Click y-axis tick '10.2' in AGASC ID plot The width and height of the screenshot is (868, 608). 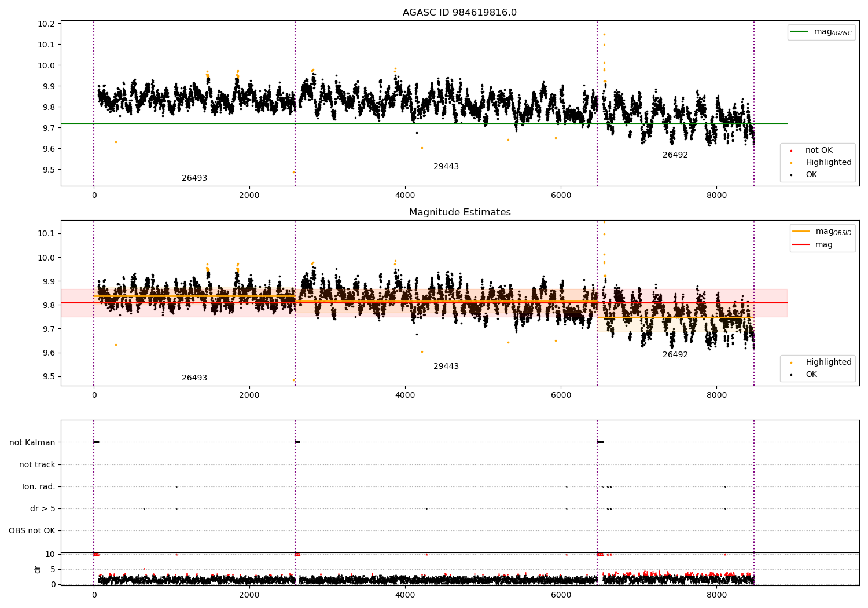tap(47, 24)
